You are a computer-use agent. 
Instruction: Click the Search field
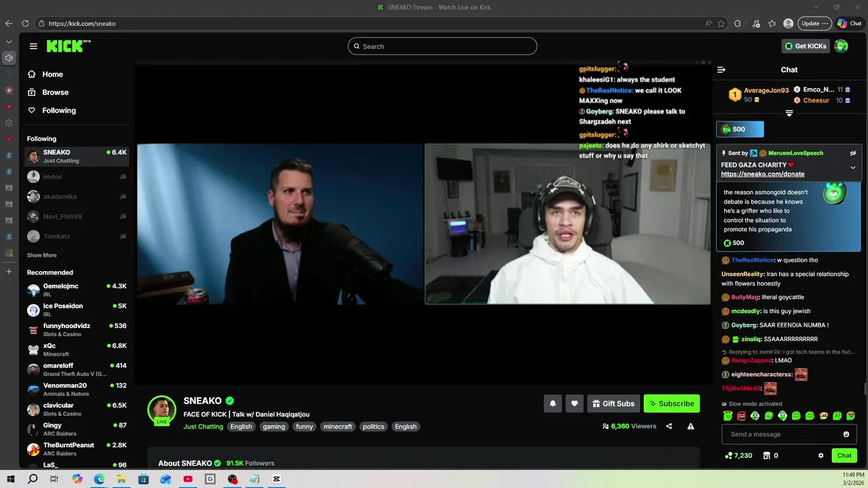442,46
